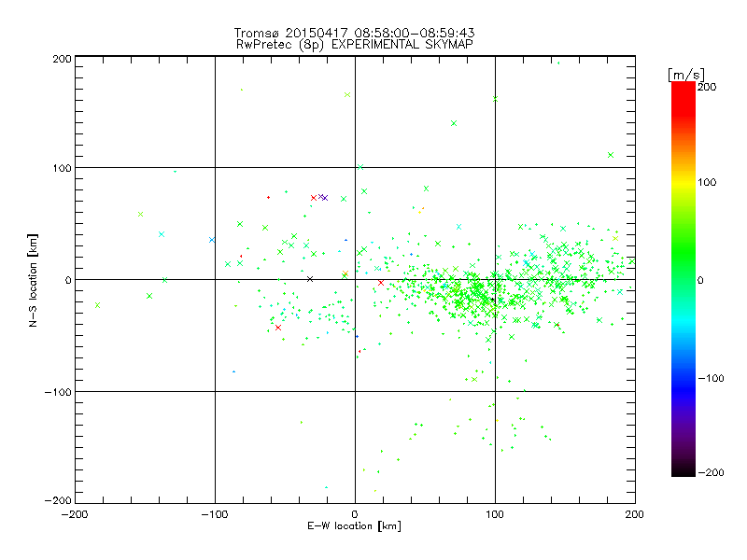Click the black X marker on the zero line
747x560 pixels.
pos(310,279)
